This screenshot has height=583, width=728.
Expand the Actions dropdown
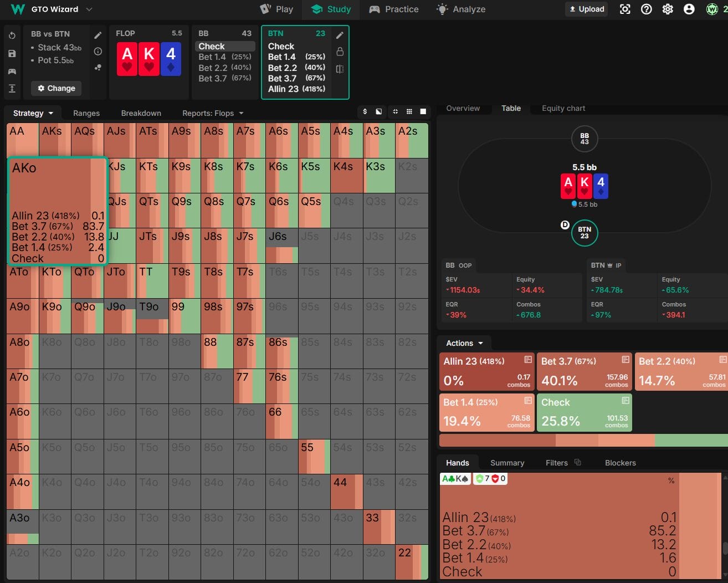464,343
